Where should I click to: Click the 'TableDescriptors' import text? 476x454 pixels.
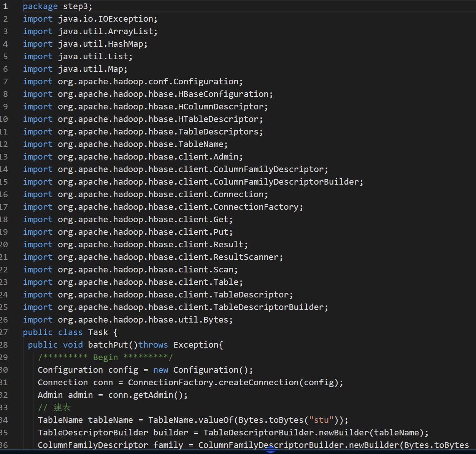pos(219,132)
